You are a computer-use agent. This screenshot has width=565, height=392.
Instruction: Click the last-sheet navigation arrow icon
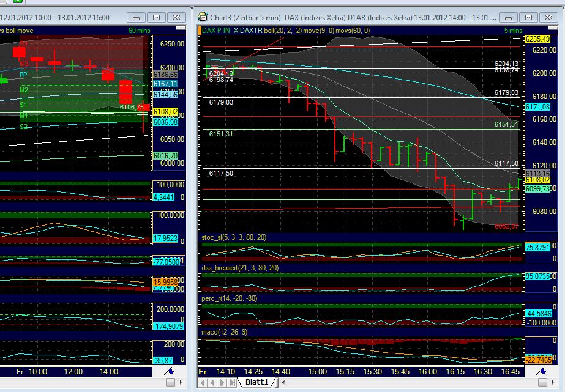(x=231, y=382)
